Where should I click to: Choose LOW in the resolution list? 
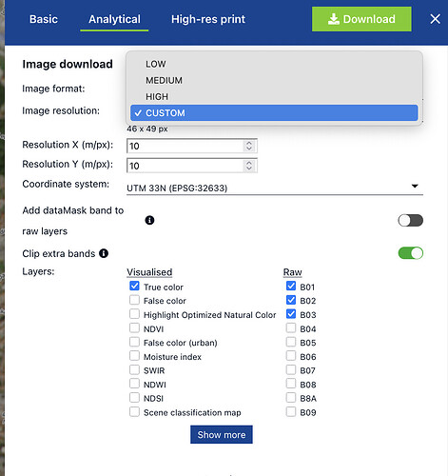click(274, 64)
